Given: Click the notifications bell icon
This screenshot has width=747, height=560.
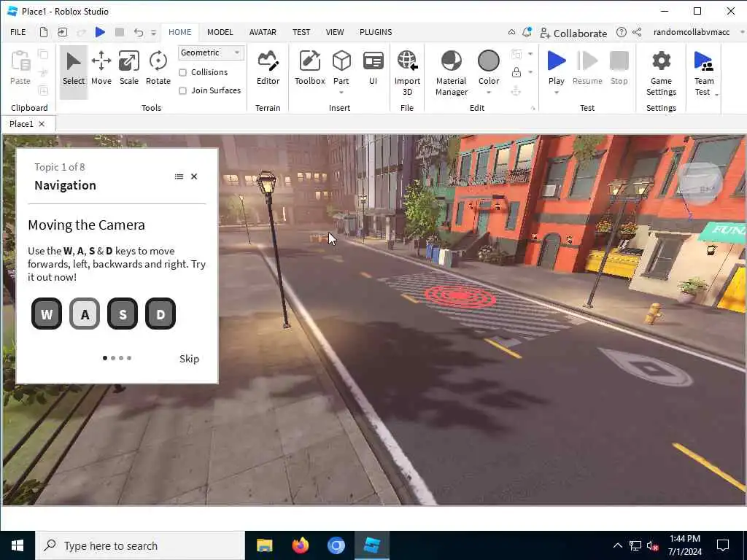Looking at the screenshot, I should [x=527, y=32].
